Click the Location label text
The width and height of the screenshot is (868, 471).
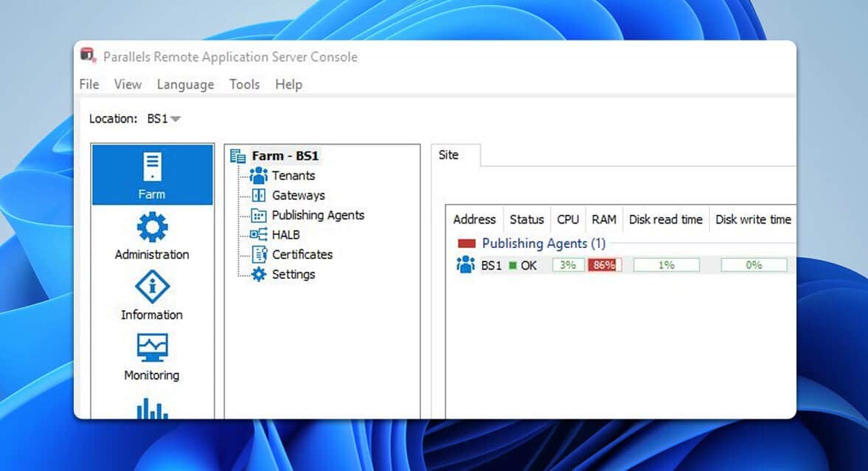coord(113,119)
